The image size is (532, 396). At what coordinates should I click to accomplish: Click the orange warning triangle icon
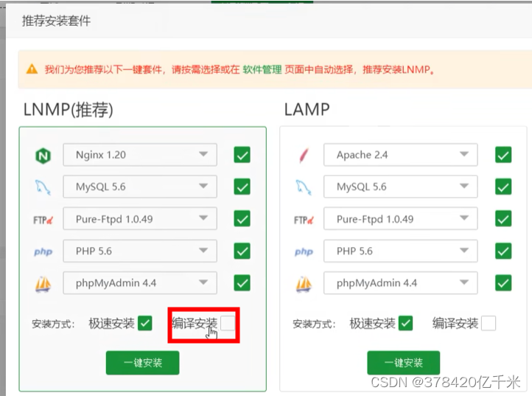(32, 69)
